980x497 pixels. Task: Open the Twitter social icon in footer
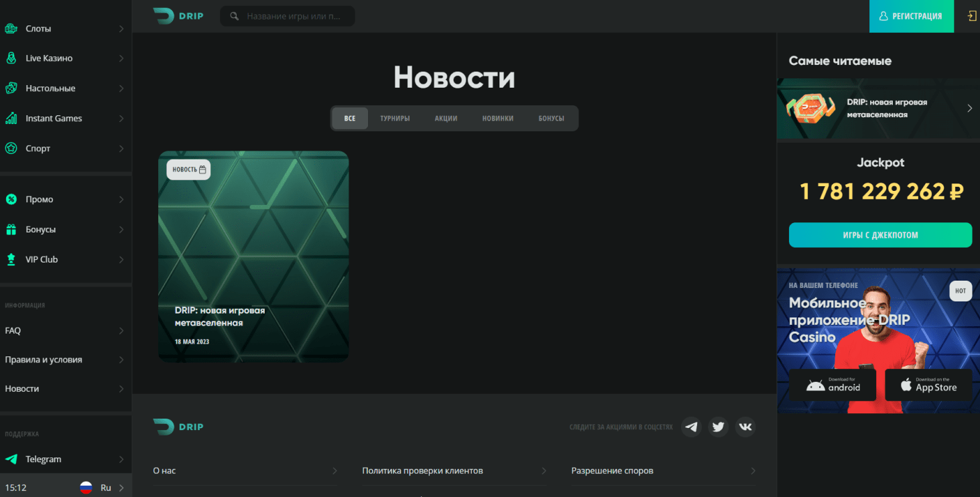pos(719,427)
